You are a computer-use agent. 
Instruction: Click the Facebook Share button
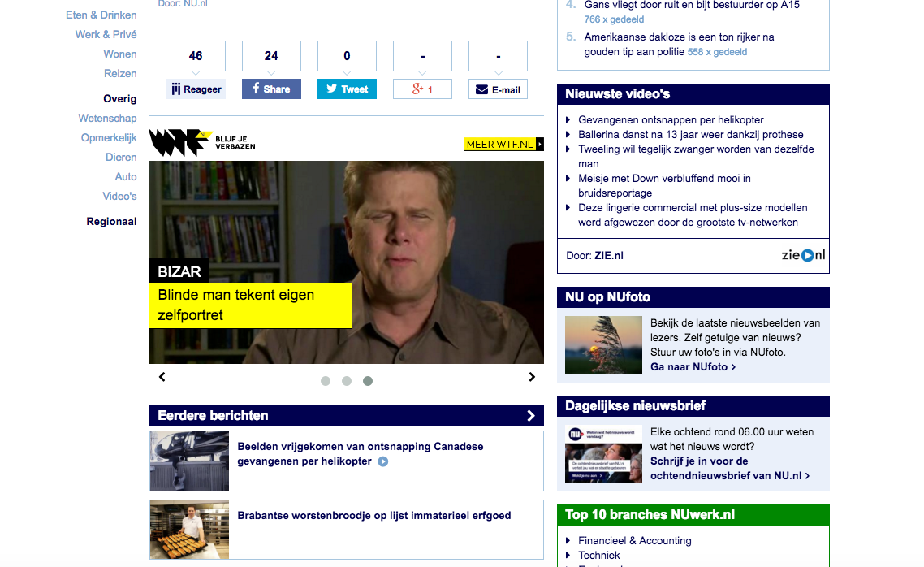(x=271, y=89)
